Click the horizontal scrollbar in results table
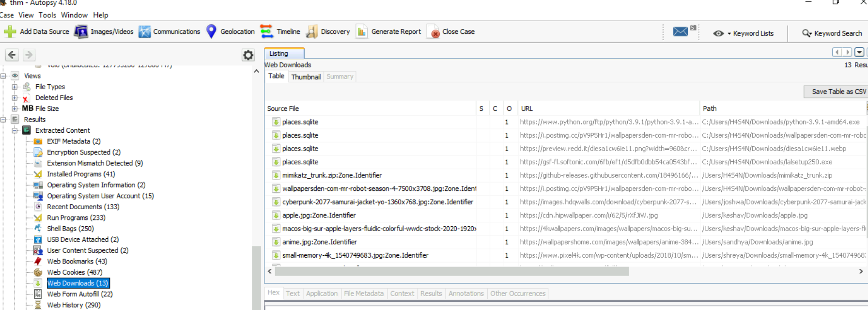Viewport: 868px width, 310px height. [451, 271]
